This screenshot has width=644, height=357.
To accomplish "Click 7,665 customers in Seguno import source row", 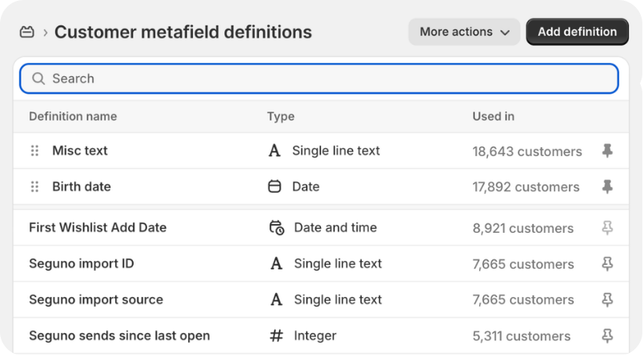I will pyautogui.click(x=523, y=300).
